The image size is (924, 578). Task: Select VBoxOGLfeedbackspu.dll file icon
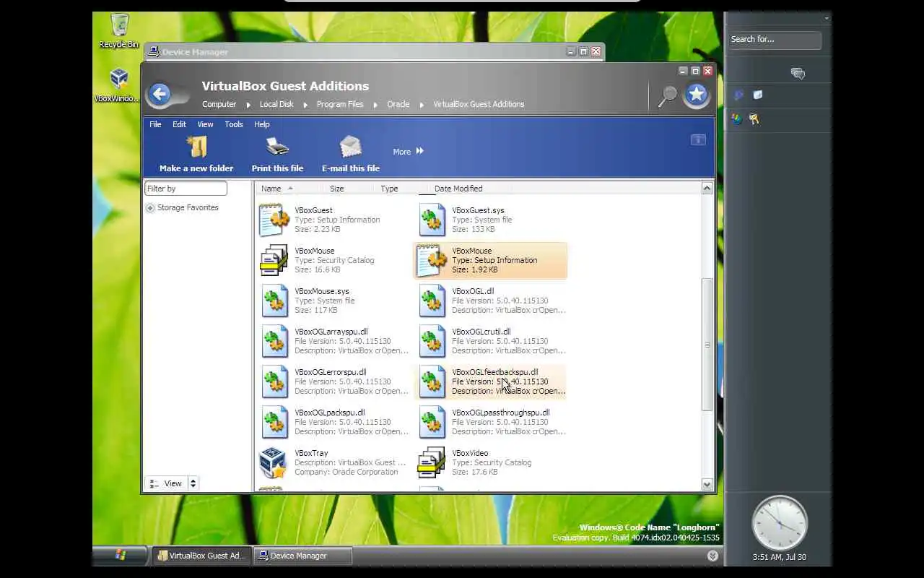[x=432, y=381]
